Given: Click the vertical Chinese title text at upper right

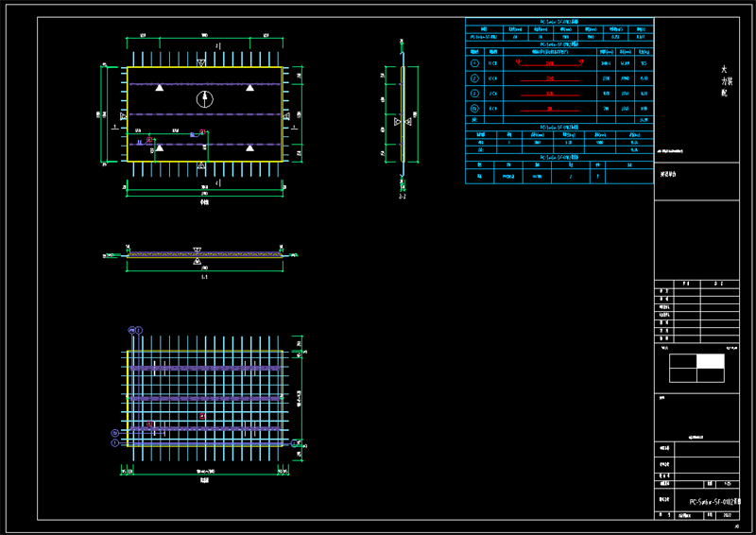Looking at the screenshot, I should [x=726, y=80].
